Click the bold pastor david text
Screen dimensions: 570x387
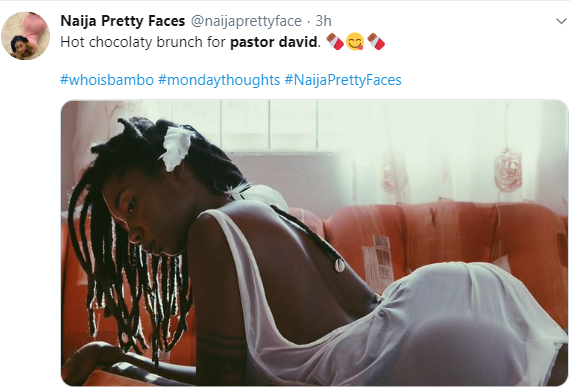tap(274, 42)
